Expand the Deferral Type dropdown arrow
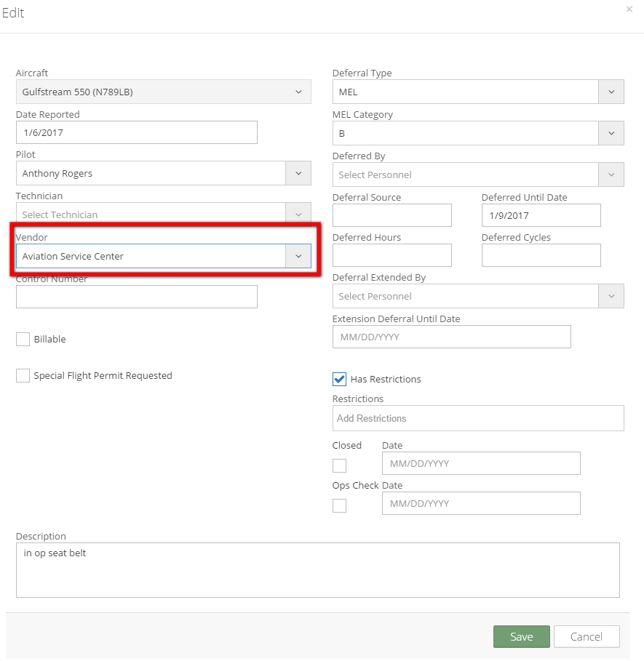Image resolution: width=644 pixels, height=661 pixels. pyautogui.click(x=611, y=92)
